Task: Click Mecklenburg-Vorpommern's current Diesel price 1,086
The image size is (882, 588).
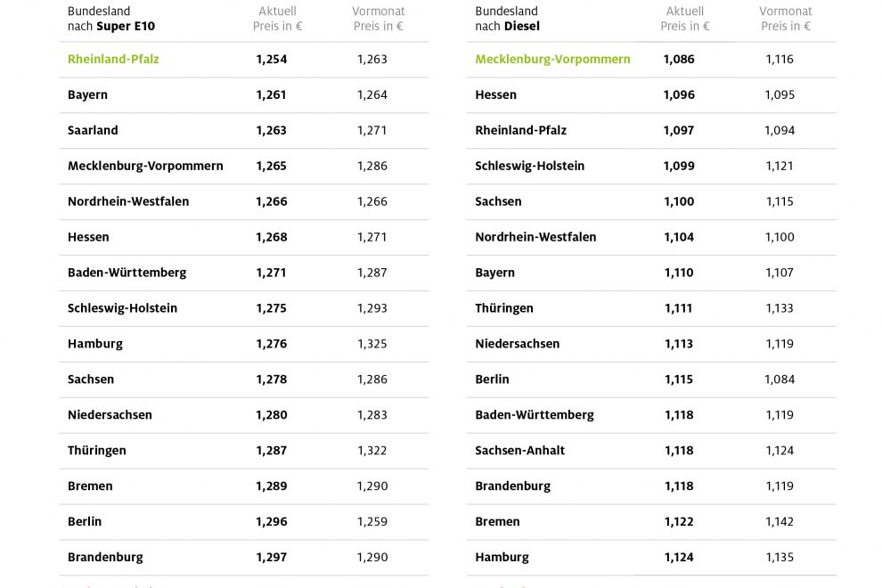Action: click(679, 59)
